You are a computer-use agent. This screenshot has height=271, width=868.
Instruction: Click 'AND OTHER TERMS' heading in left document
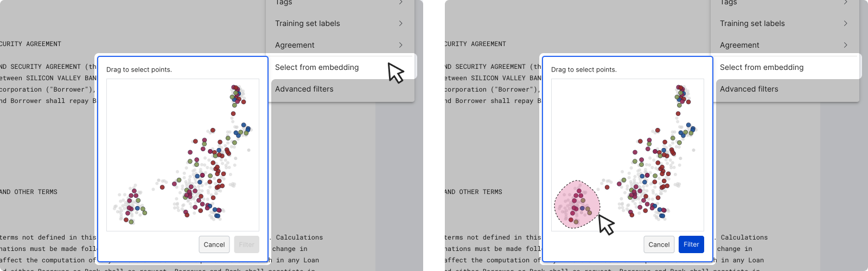click(x=29, y=192)
